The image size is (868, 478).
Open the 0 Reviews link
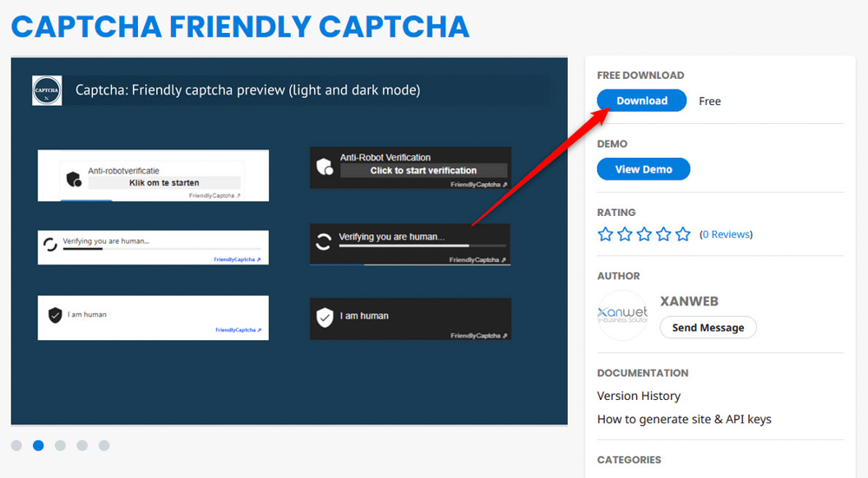pos(726,234)
